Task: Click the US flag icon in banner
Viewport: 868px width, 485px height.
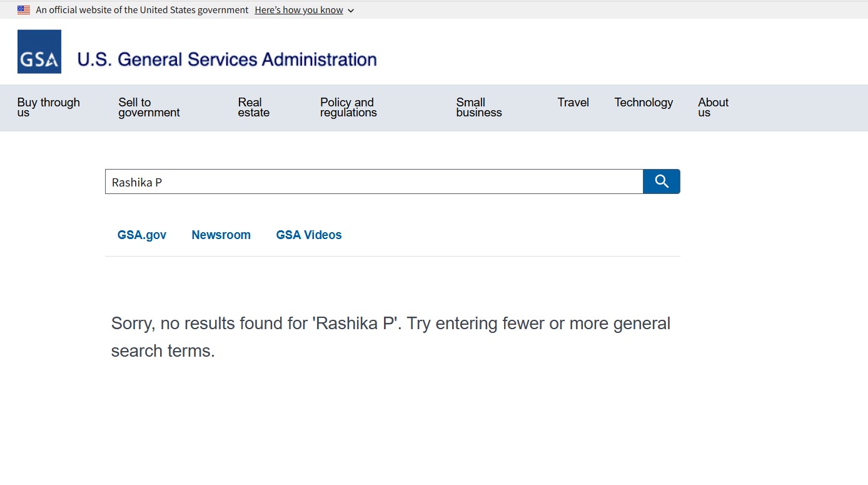Action: (24, 10)
